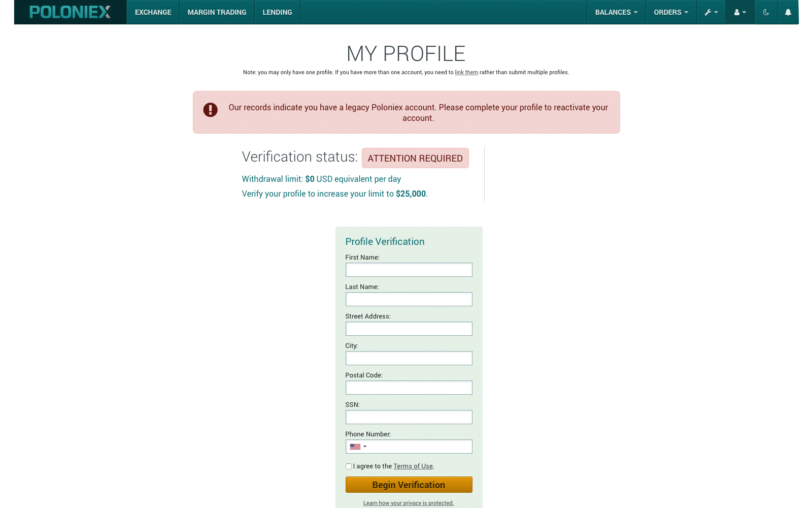Open the notifications bell
This screenshot has height=508, width=812.
(x=788, y=12)
